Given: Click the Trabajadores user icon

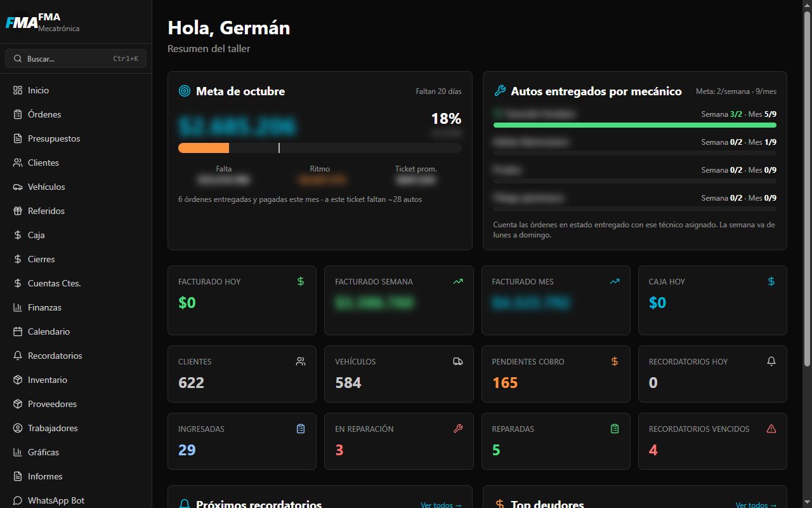Looking at the screenshot, I should pos(18,428).
